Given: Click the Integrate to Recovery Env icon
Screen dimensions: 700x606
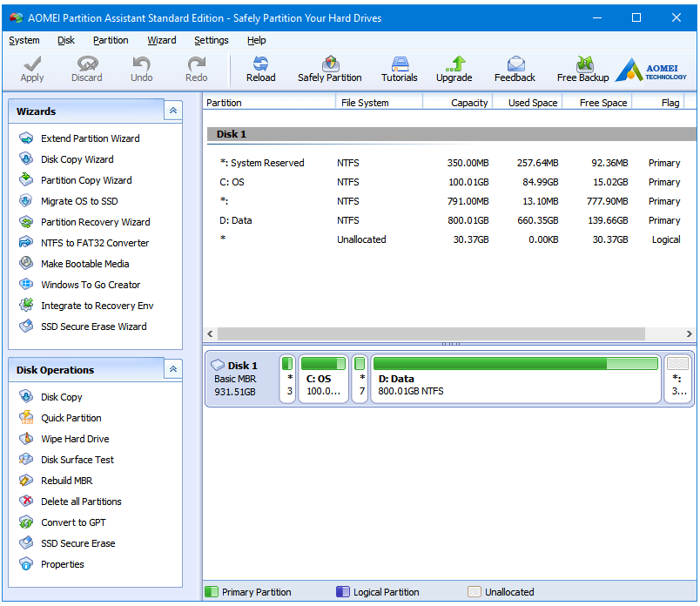Looking at the screenshot, I should [26, 306].
